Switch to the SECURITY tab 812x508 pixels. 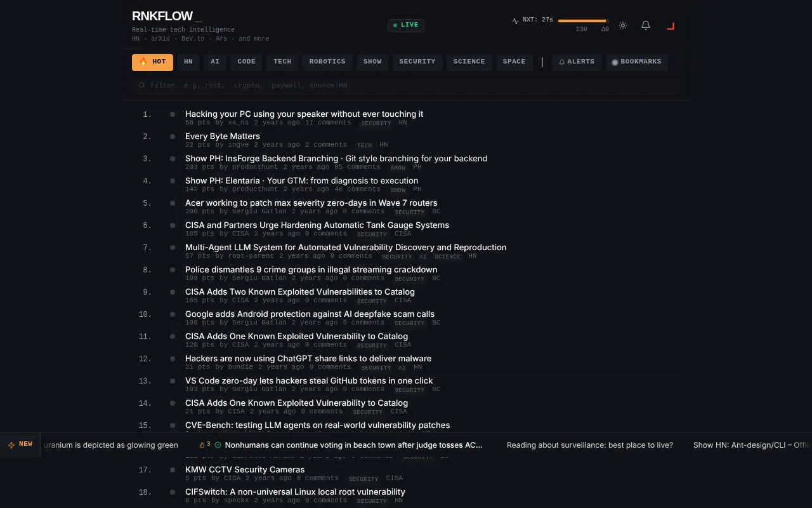[x=417, y=62]
